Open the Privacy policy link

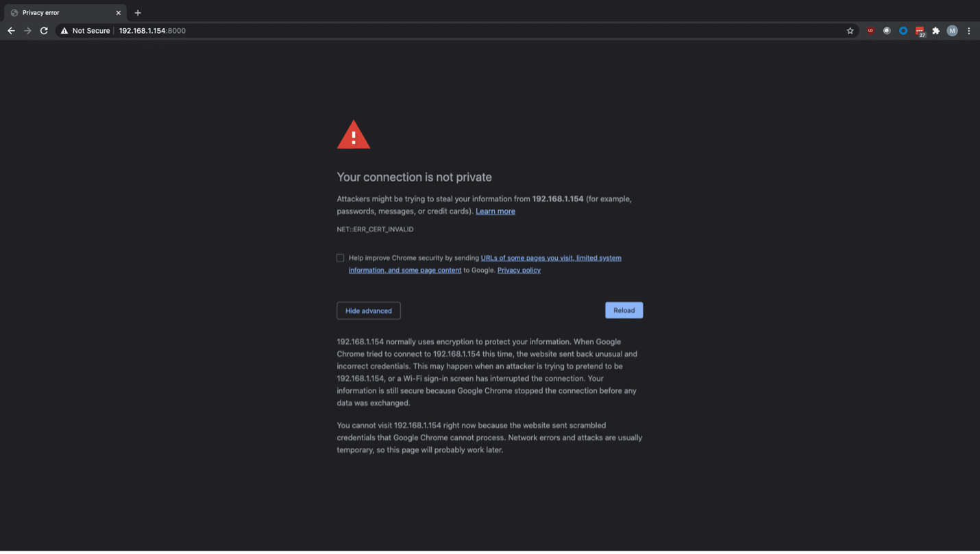coord(519,270)
